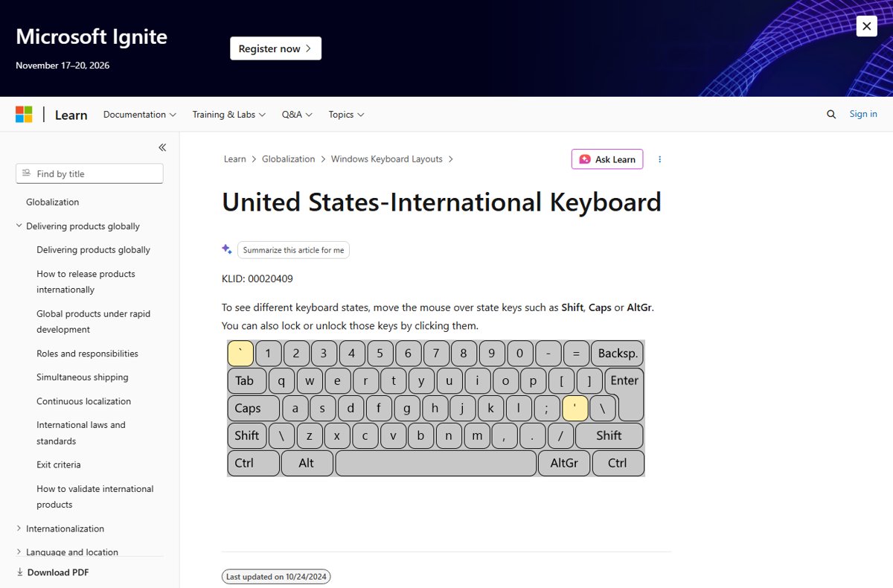This screenshot has width=893, height=588.
Task: Open Roles and responsibilities page
Action: click(x=87, y=354)
